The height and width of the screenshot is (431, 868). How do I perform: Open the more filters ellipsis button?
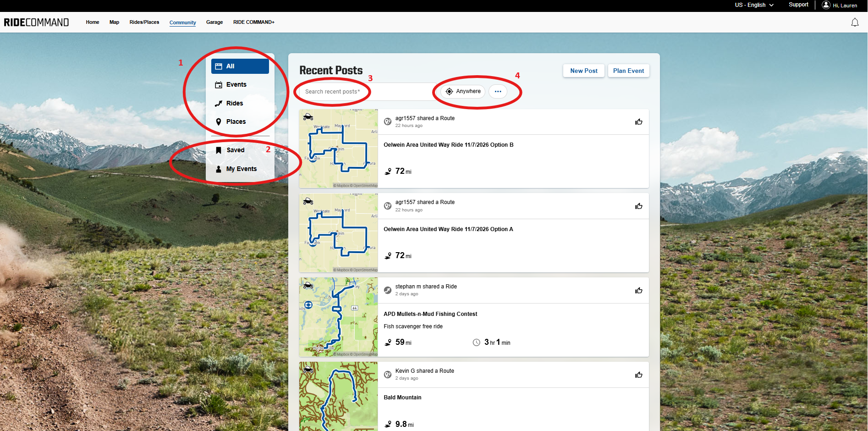[498, 91]
